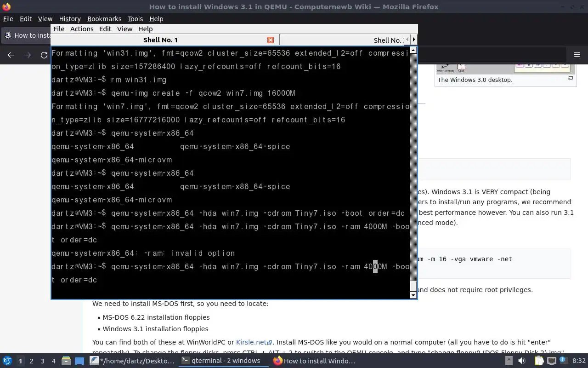Click the qterminal icon on the taskbar
588x368 pixels.
point(185,361)
